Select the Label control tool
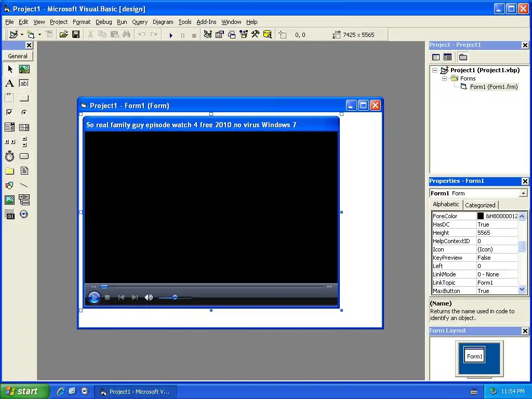Viewport: 532px width, 399px height. [x=10, y=84]
